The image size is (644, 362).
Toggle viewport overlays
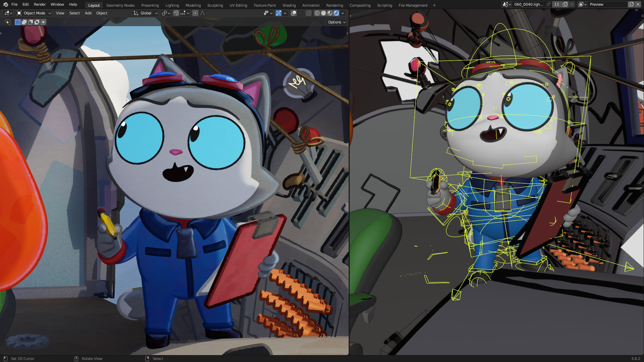coord(294,13)
